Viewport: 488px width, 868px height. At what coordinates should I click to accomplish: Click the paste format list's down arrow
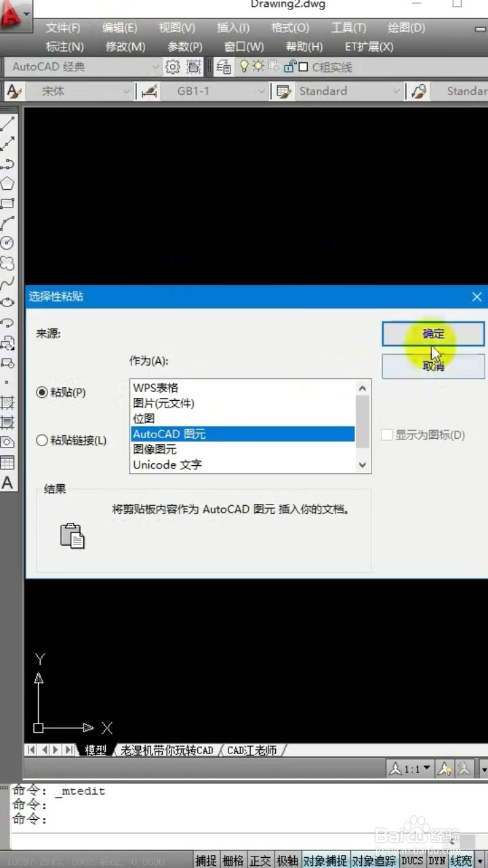point(363,465)
